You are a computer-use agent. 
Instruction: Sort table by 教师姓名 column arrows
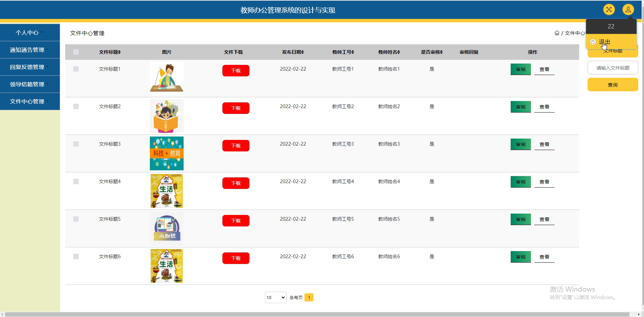(x=399, y=52)
